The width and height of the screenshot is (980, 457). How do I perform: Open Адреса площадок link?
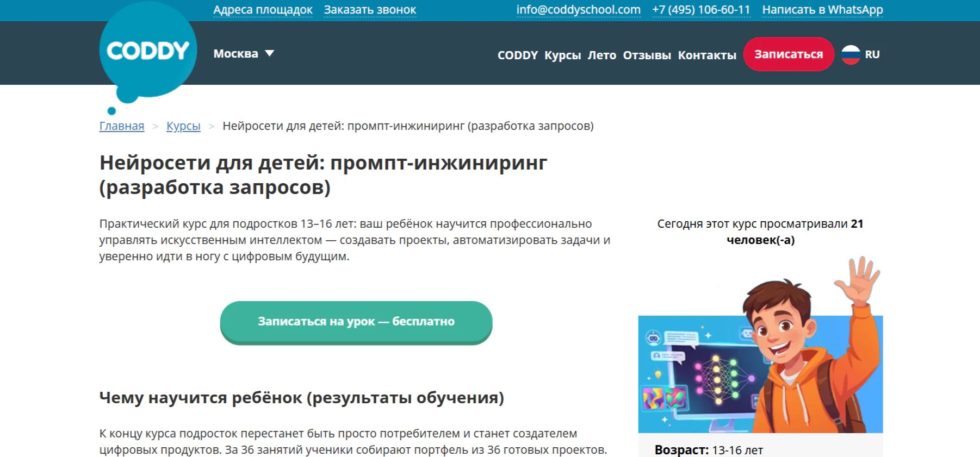click(263, 10)
